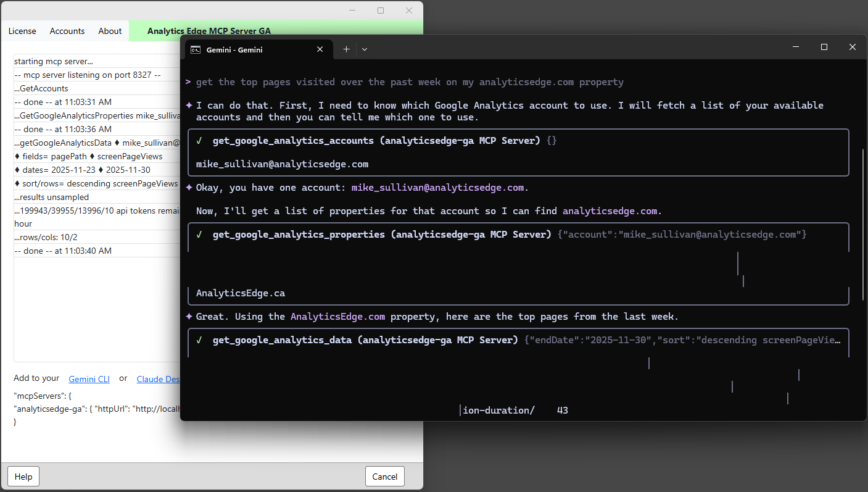Open the About menu
This screenshot has width=868, height=492.
[110, 31]
